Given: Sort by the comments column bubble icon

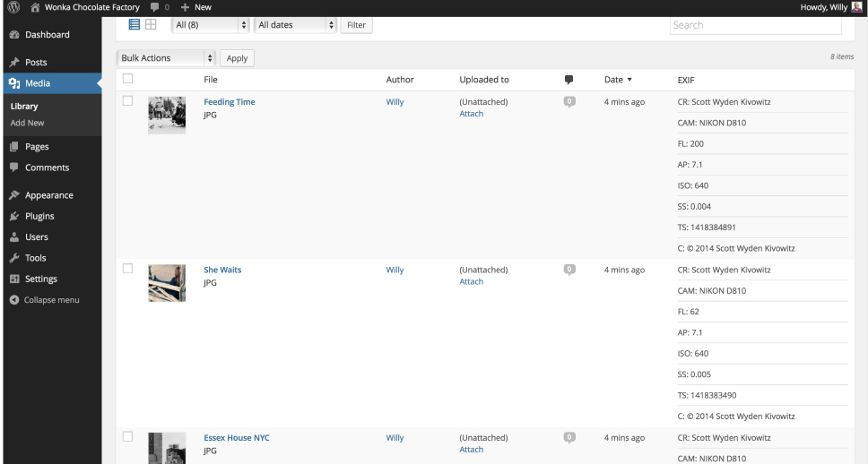Looking at the screenshot, I should pyautogui.click(x=569, y=80).
